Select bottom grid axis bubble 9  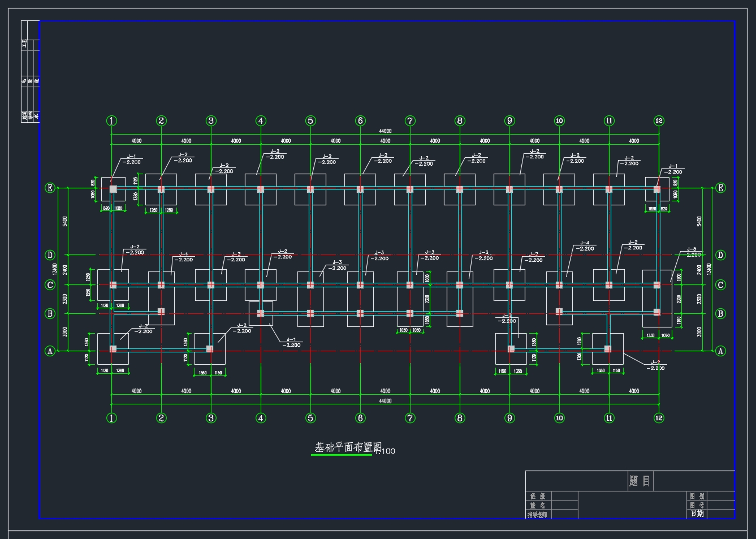(509, 418)
